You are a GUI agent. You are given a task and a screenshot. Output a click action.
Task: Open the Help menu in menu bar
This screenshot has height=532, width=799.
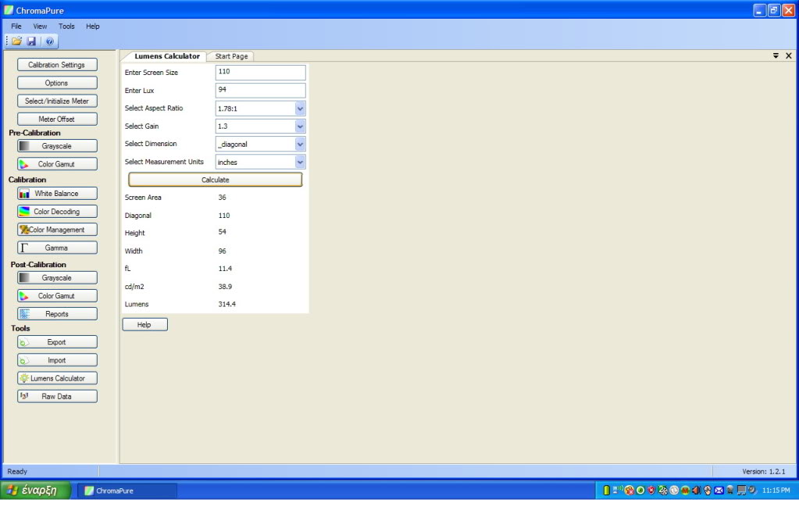point(93,26)
